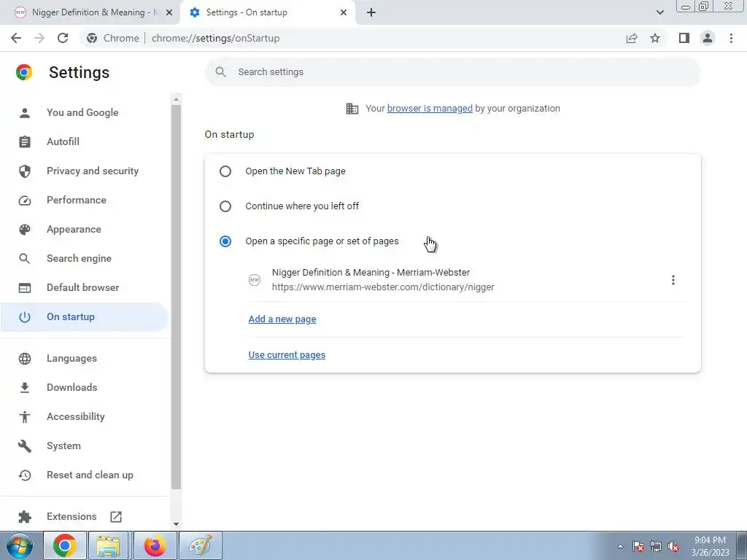Screen dimensions: 747x560
Task: Click the Chrome site info chip
Action: point(113,38)
